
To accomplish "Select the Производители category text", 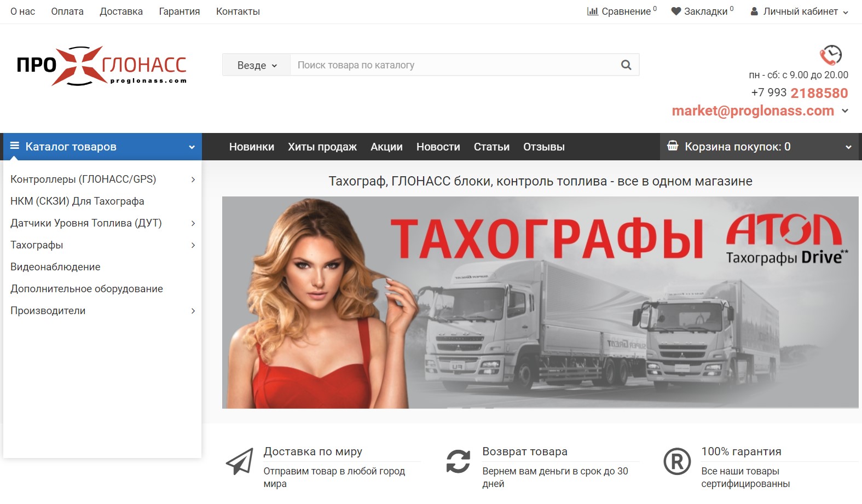I will coord(48,311).
